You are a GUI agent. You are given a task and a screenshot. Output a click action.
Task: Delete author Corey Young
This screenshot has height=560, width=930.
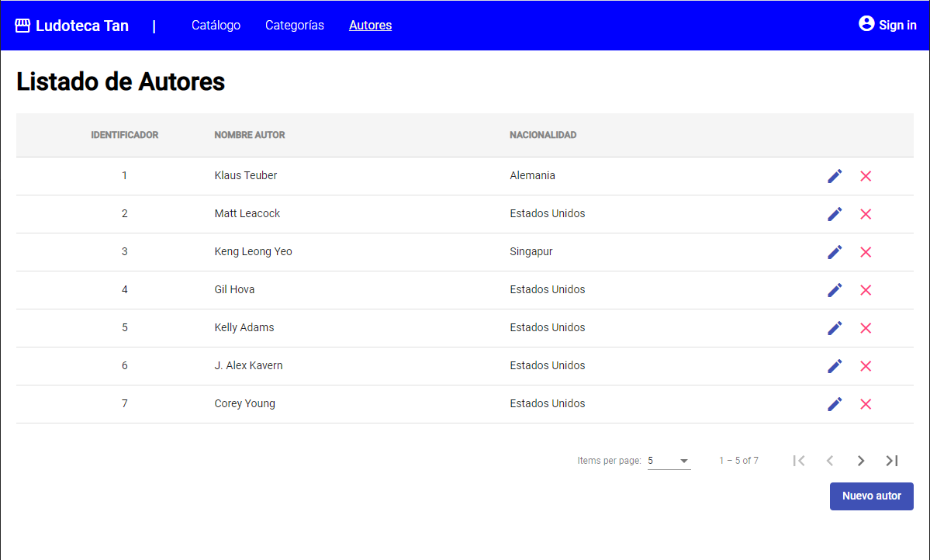point(866,404)
